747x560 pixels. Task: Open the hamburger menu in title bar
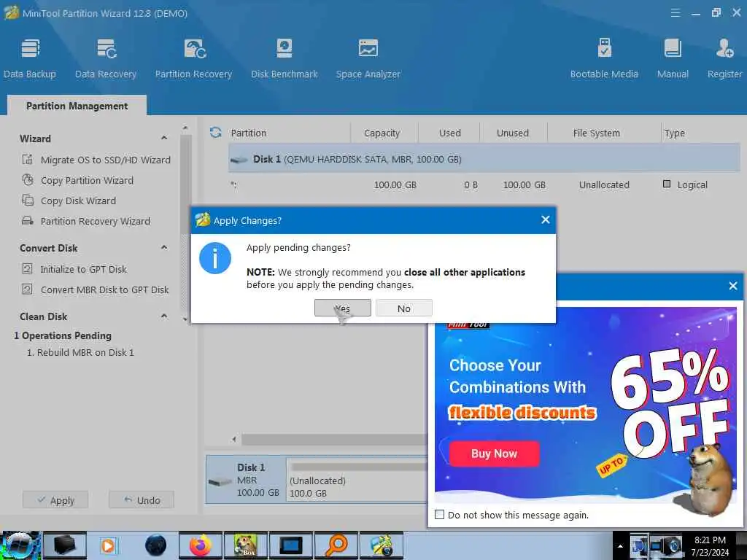pos(675,13)
